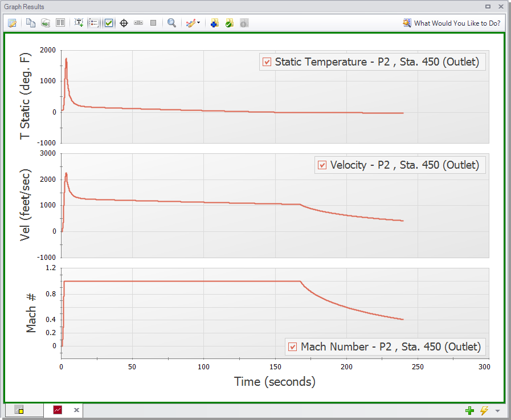This screenshot has height=420, width=511.
Task: Close the red graph tab
Action: click(76, 410)
